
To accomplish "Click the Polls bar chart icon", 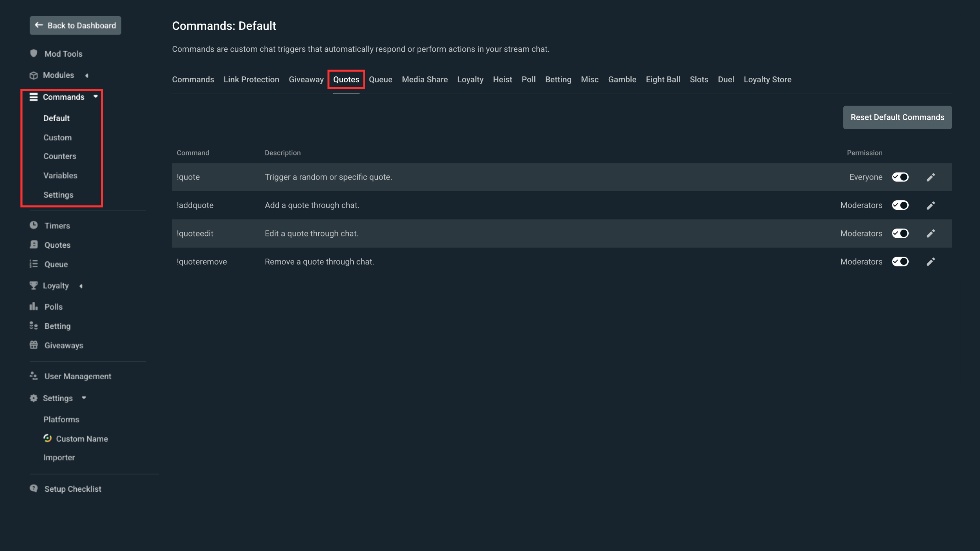I will [x=34, y=306].
